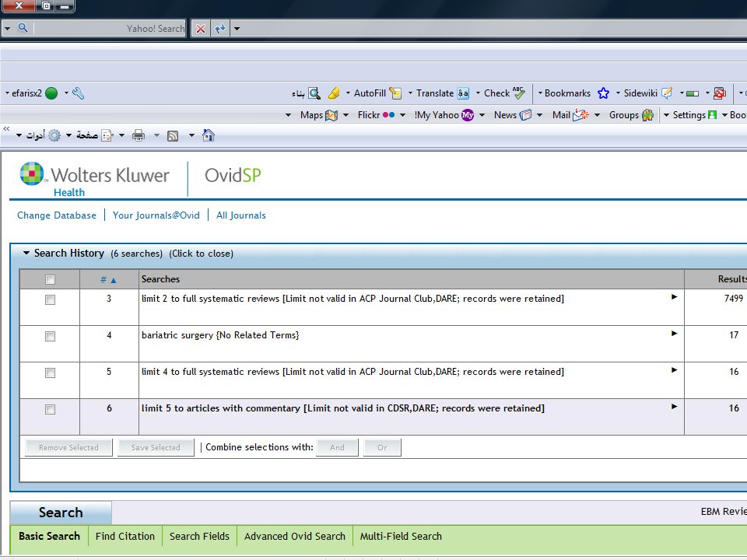Open dropdown arrow after refresh icon
This screenshot has height=560, width=747.
(x=237, y=29)
